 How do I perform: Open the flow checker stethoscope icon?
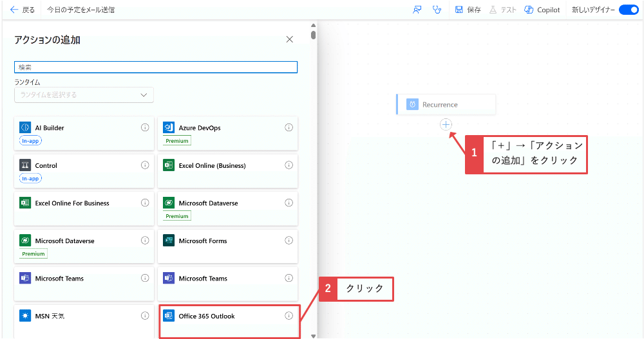(x=437, y=10)
